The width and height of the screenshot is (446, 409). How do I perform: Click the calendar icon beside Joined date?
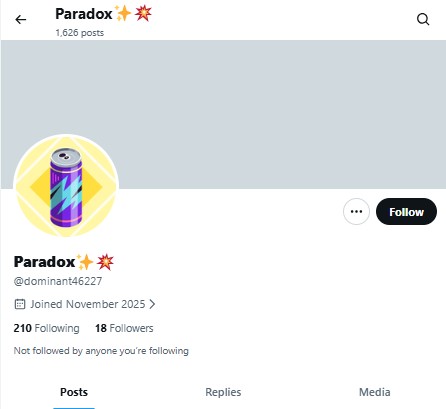[20, 304]
